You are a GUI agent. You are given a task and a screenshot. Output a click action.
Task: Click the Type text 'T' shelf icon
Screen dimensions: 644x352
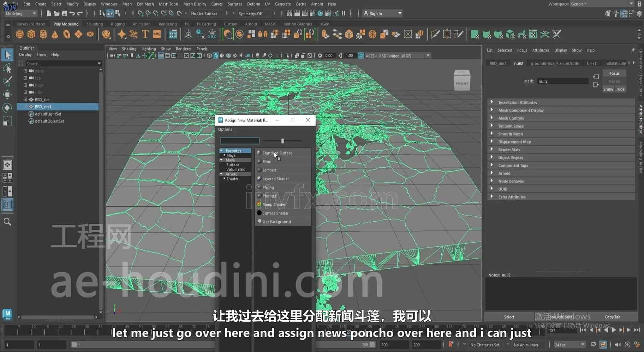[145, 34]
